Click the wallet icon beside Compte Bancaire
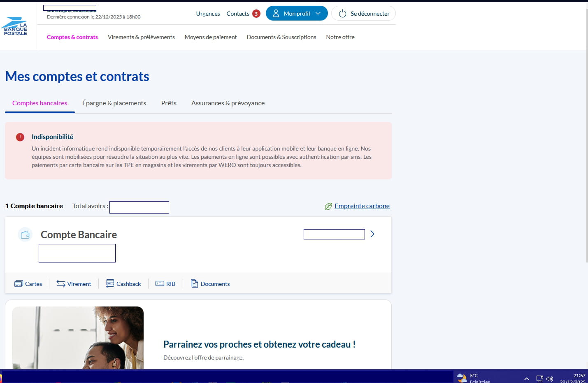The image size is (588, 383). tap(25, 234)
